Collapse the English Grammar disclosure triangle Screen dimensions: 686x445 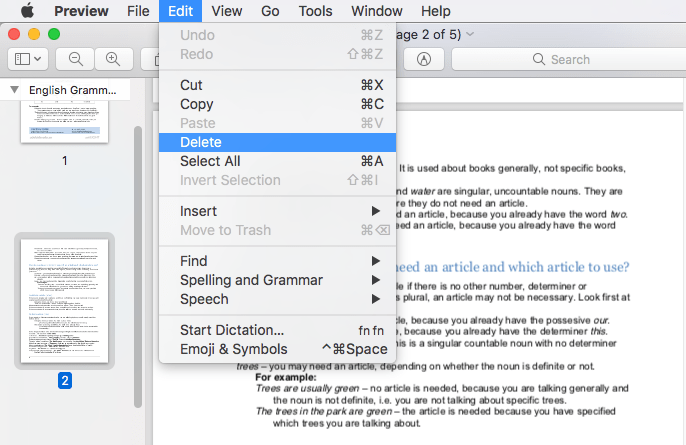[14, 90]
